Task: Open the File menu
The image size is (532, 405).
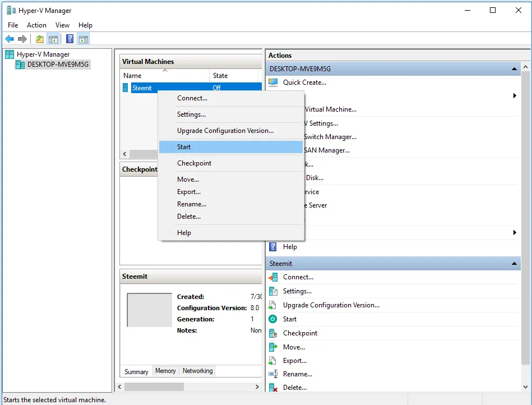Action: [x=13, y=25]
